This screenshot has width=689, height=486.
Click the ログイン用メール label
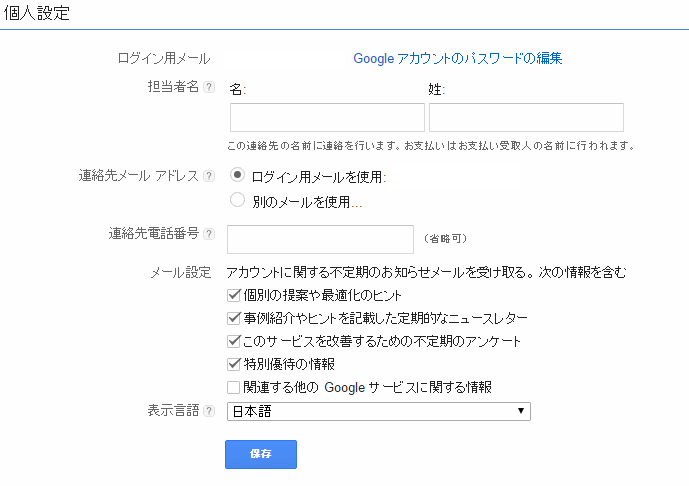164,58
